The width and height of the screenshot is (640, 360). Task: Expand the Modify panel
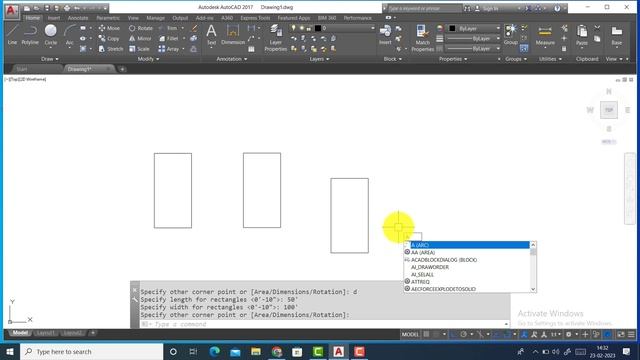tap(148, 59)
